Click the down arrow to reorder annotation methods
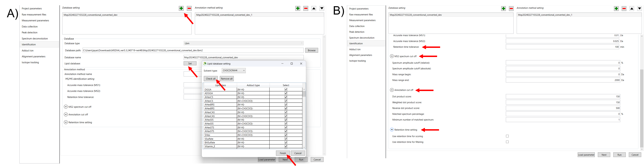The height and width of the screenshot is (166, 644). click(322, 8)
